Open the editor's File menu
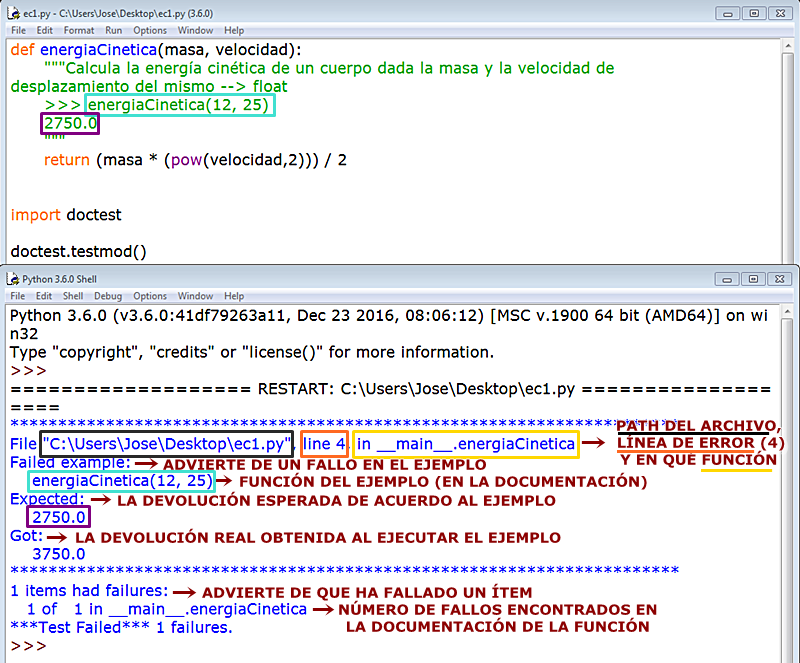The width and height of the screenshot is (800, 663). pos(17,30)
